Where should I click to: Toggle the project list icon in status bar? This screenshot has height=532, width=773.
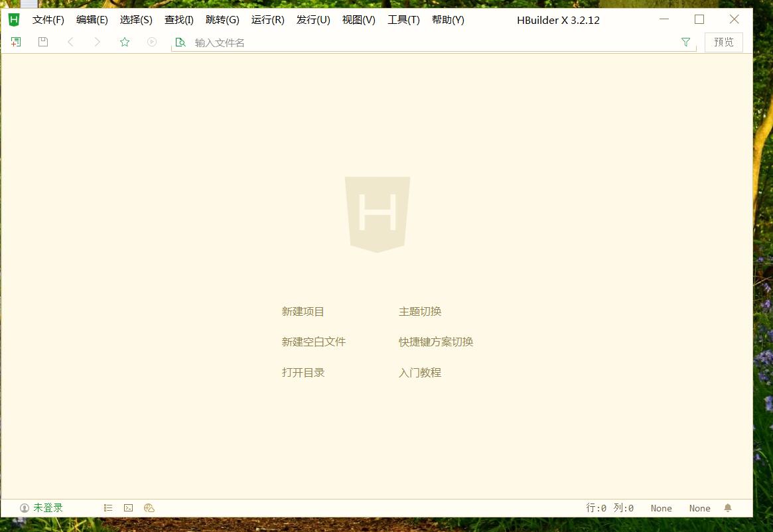(108, 508)
